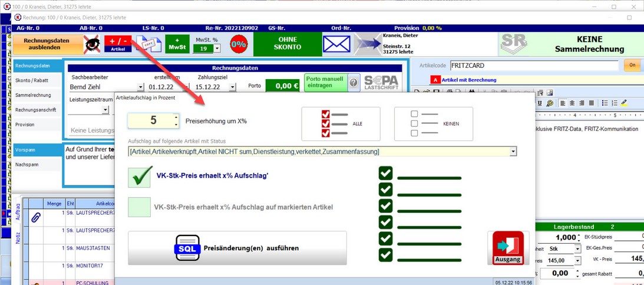Click the SEPA Lastschrift logo

click(381, 83)
